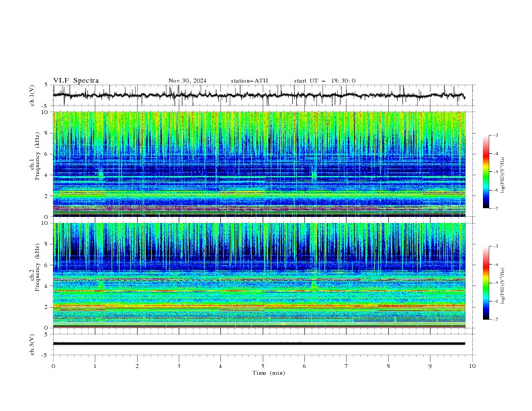Viewport: 532px width, 411px height.
Task: Click the "VLF Spectra" title text
Action: (x=76, y=81)
